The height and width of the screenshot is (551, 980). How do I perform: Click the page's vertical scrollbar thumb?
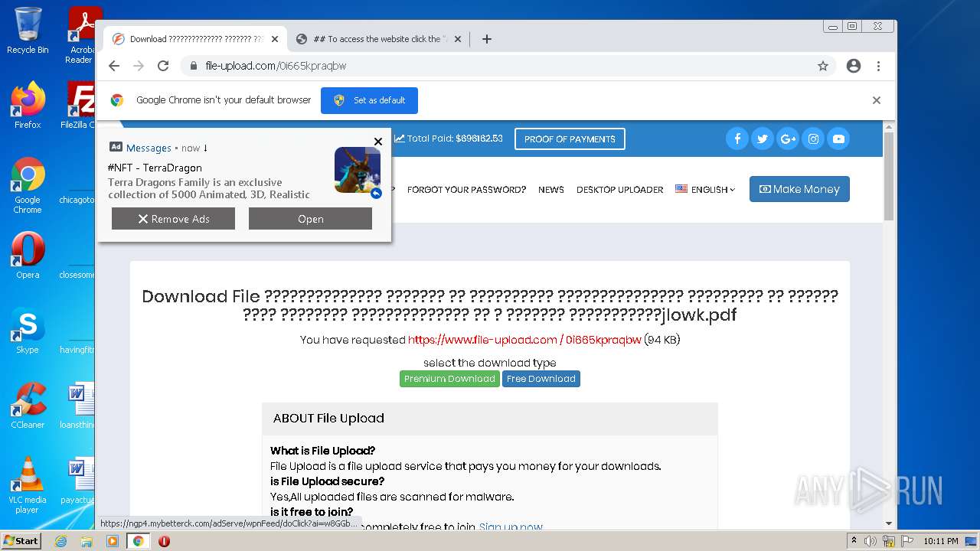coord(889,176)
